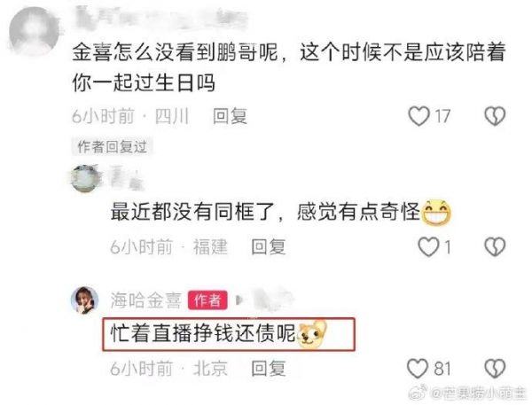Like the author's reply with 81 likes
532x405 pixels.
(x=418, y=369)
